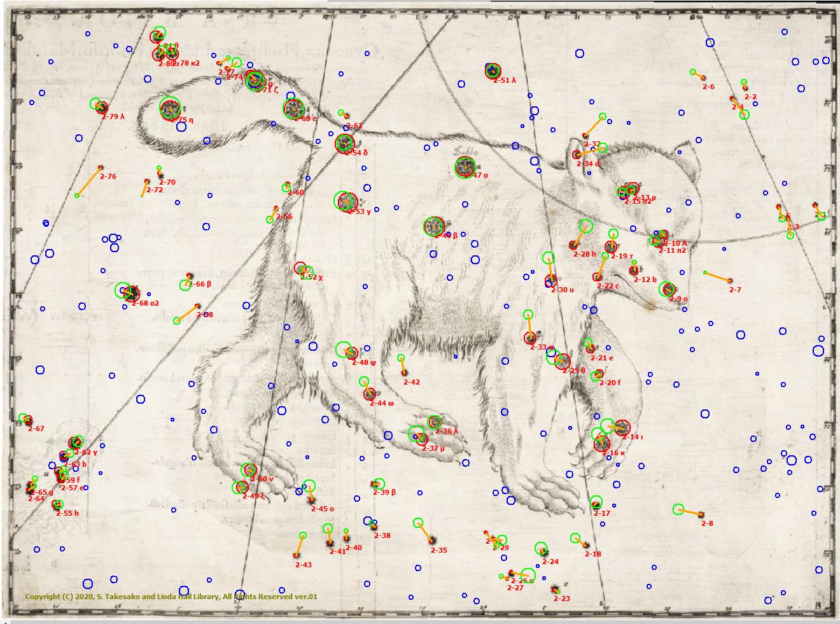Viewport: 840px width, 624px height.
Task: Select the "2-79 λ" star label
Action: 113,117
